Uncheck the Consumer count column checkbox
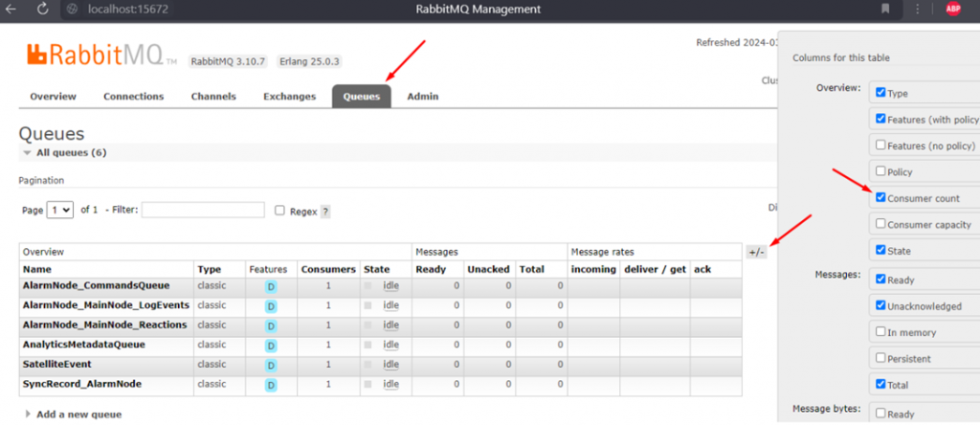 (x=880, y=198)
